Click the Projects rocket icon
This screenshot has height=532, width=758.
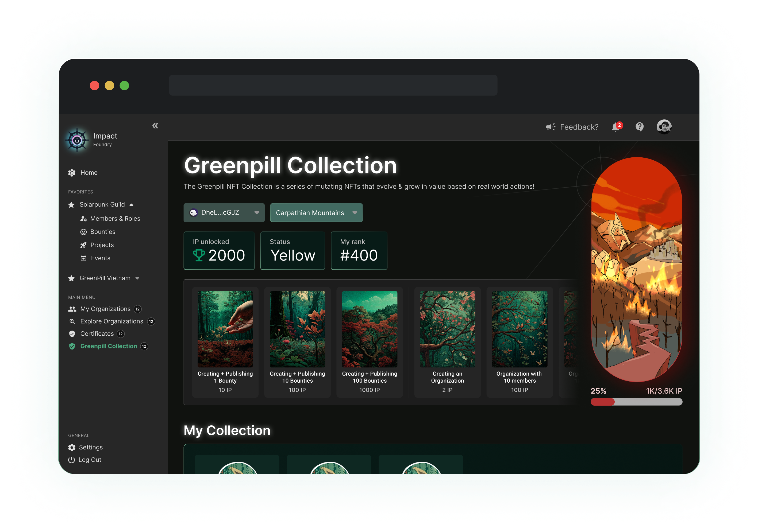[83, 245]
